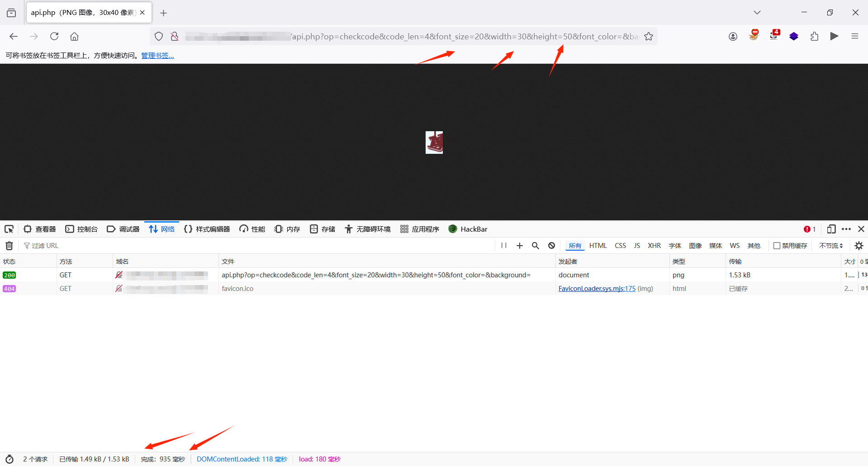Filter requests by 图像 type
The height and width of the screenshot is (466, 868).
coord(695,246)
